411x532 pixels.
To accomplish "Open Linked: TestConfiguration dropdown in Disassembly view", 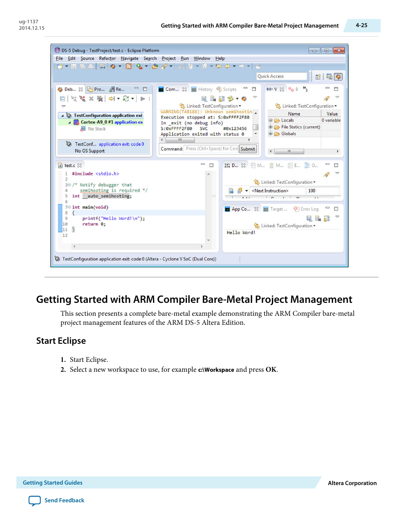I will [288, 182].
